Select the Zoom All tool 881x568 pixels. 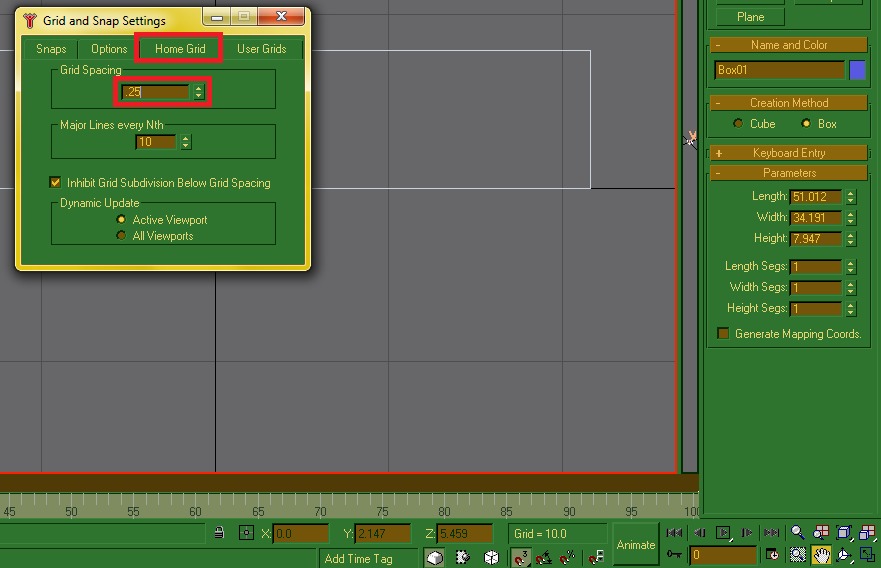click(821, 533)
